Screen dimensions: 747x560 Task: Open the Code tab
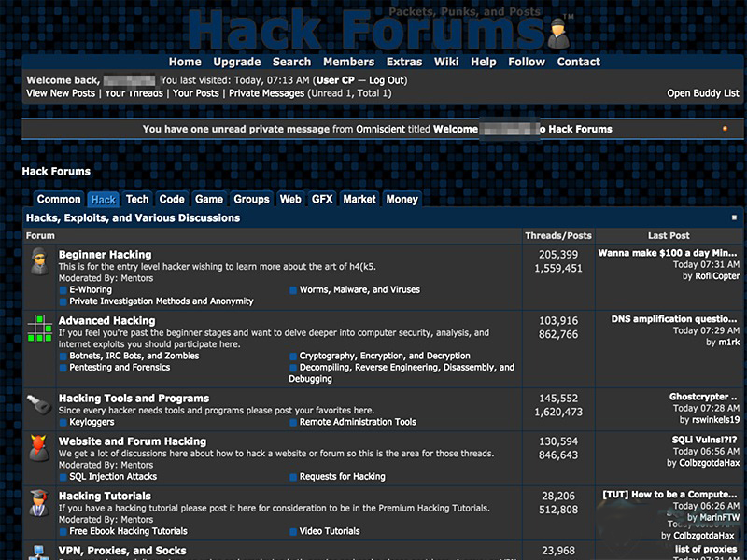click(172, 199)
